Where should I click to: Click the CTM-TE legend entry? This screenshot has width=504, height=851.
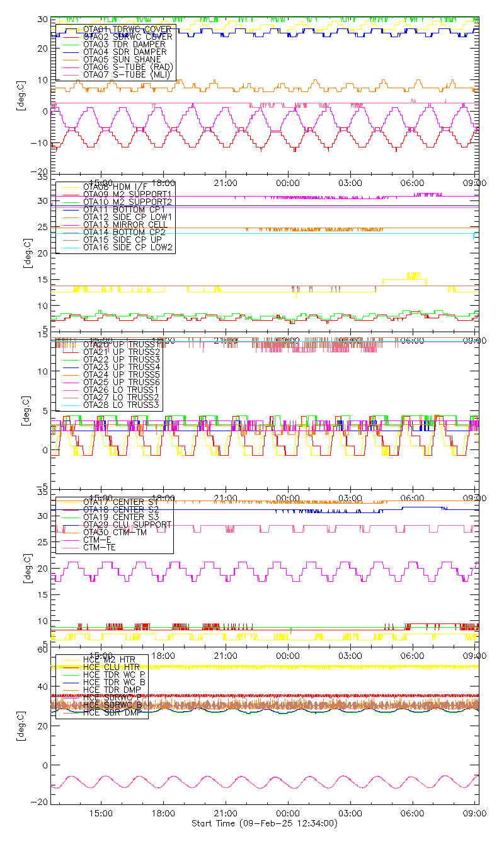point(98,547)
